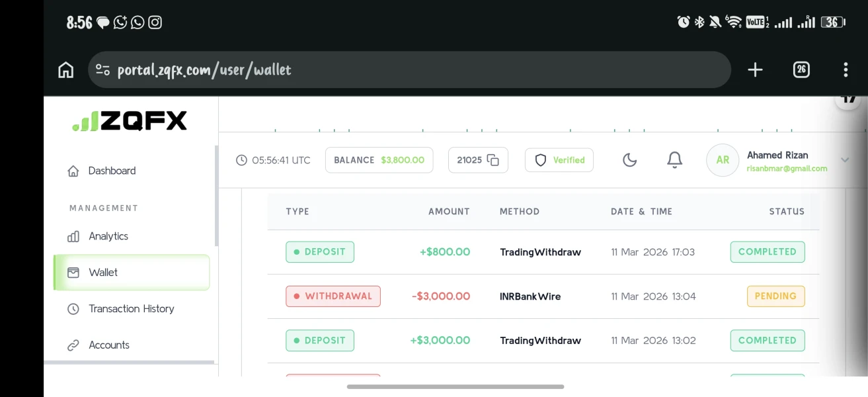
Task: Tap the browser home icon
Action: coord(66,70)
